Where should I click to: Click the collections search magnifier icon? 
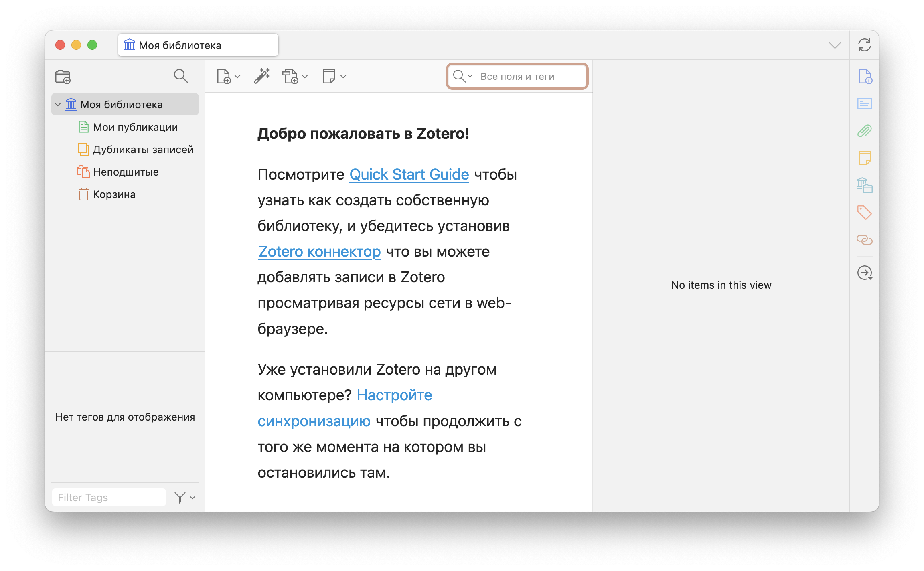[181, 76]
